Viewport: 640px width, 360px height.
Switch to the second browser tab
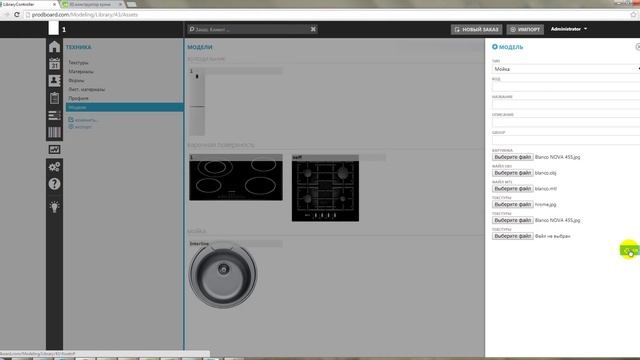coord(93,4)
